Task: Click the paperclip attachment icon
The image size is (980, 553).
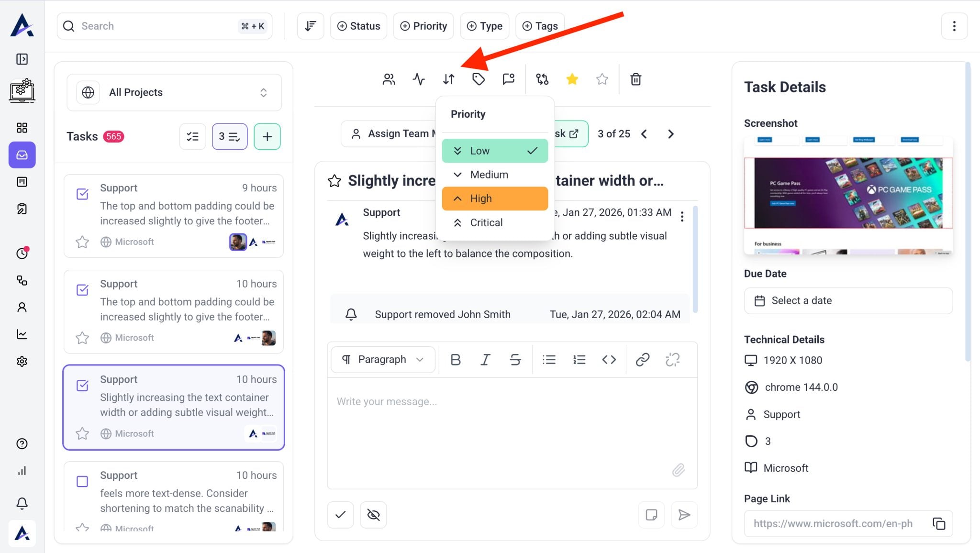Action: [678, 470]
